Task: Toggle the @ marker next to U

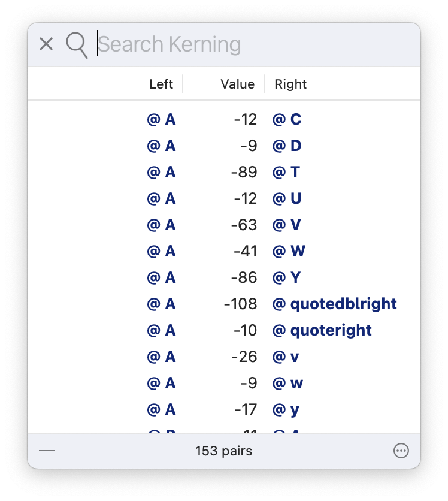Action: pos(279,198)
